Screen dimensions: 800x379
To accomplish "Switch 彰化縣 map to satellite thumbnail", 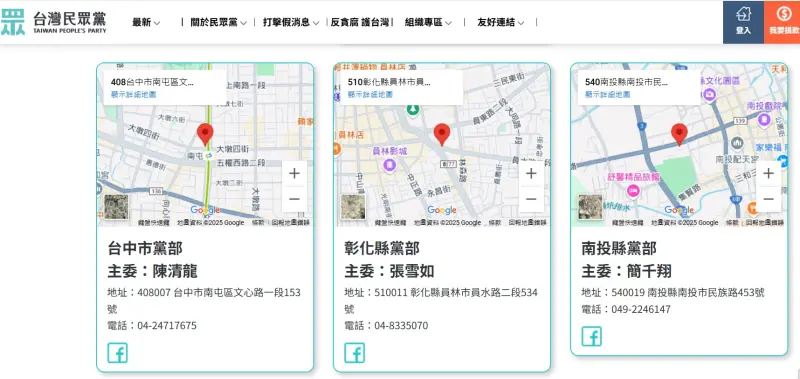I will [353, 207].
